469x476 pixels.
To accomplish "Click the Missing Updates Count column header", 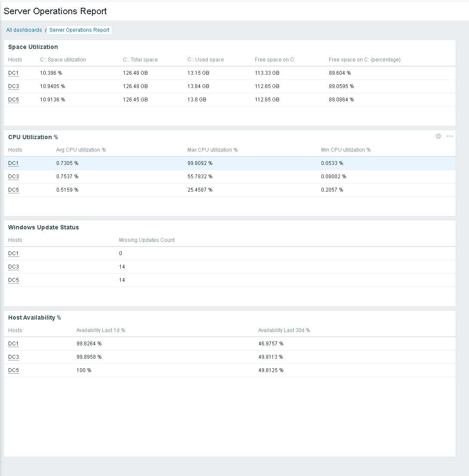I will (147, 240).
